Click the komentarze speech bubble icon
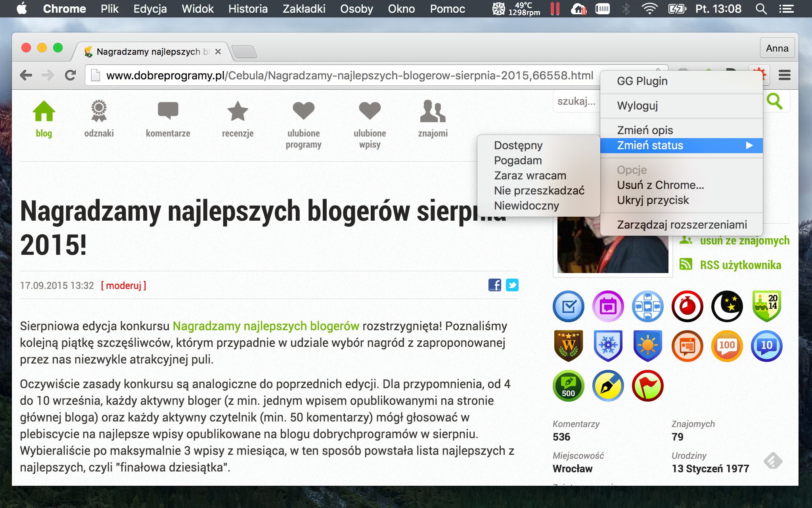The width and height of the screenshot is (812, 508). 168,111
